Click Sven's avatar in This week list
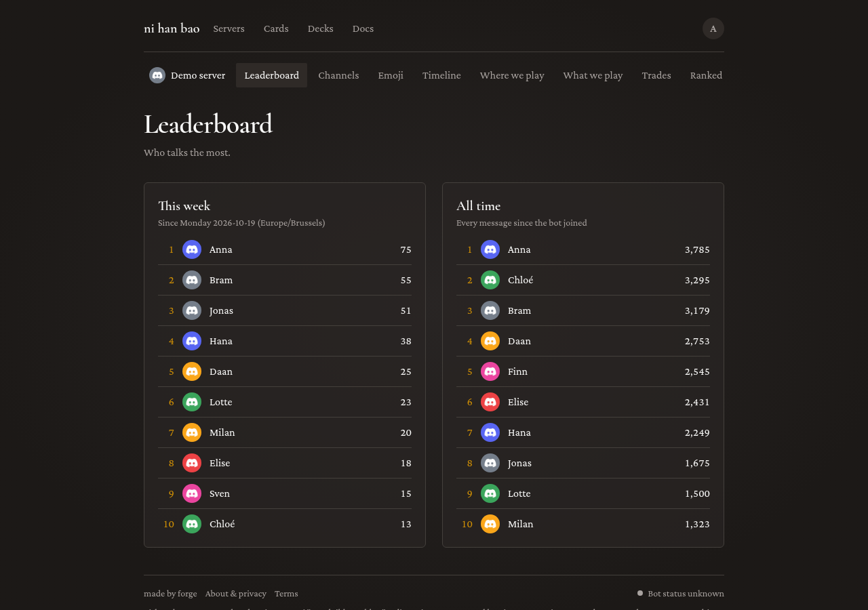Screen dimensions: 868x610 [192, 493]
